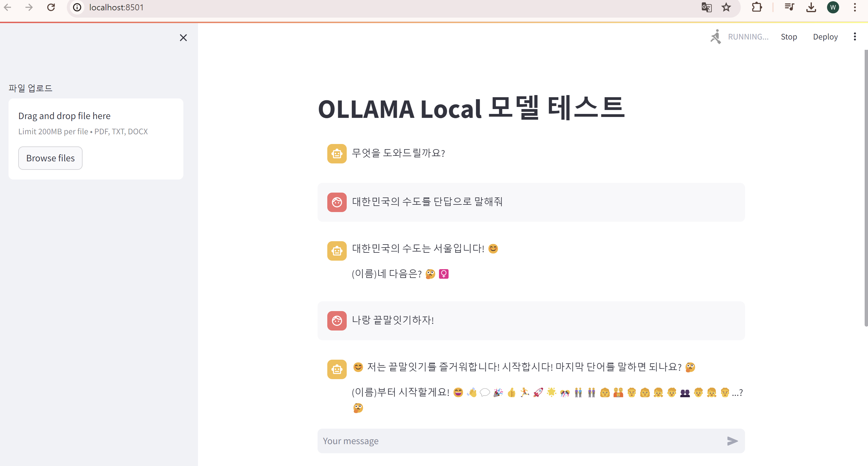
Task: Click the browser back arrow
Action: tap(8, 7)
